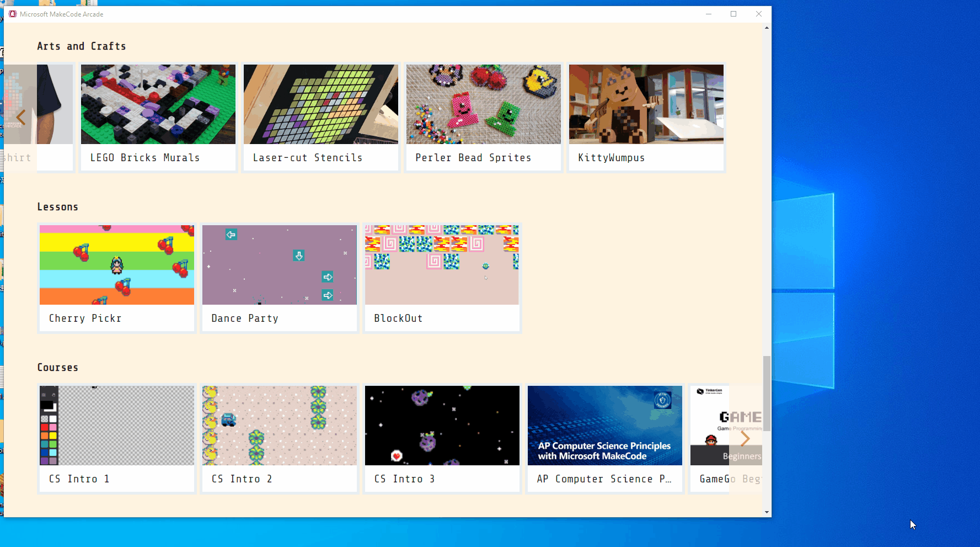Screen dimensions: 980x547
Task: Click the Courses section heading
Action: [x=58, y=368]
